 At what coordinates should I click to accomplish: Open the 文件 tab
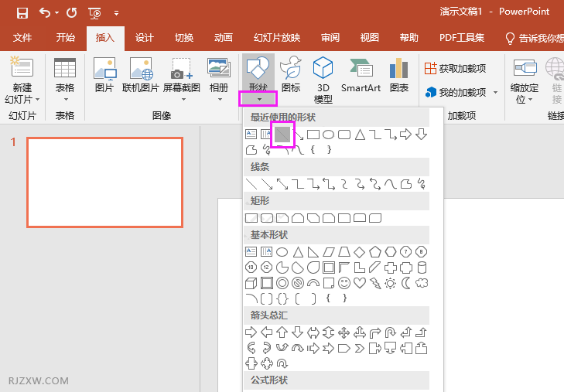tap(22, 38)
